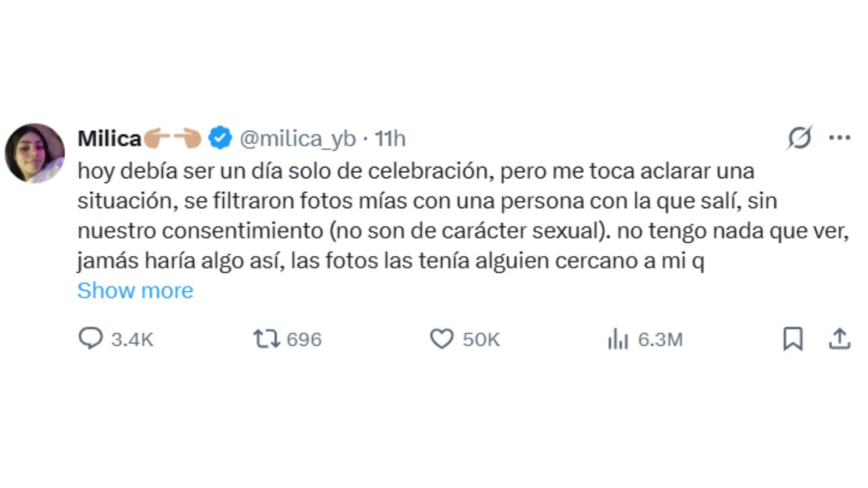Repost the tweet
The height and width of the screenshot is (488, 868).
click(x=267, y=339)
